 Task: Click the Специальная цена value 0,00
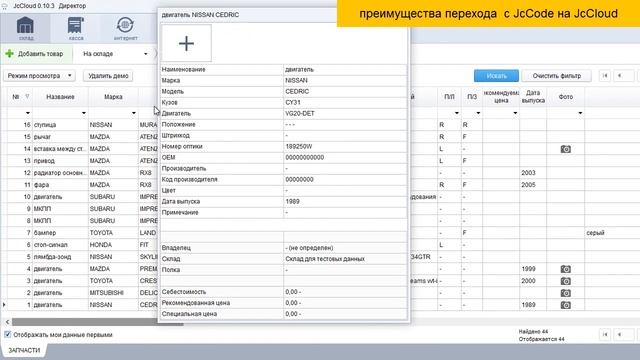coord(293,314)
